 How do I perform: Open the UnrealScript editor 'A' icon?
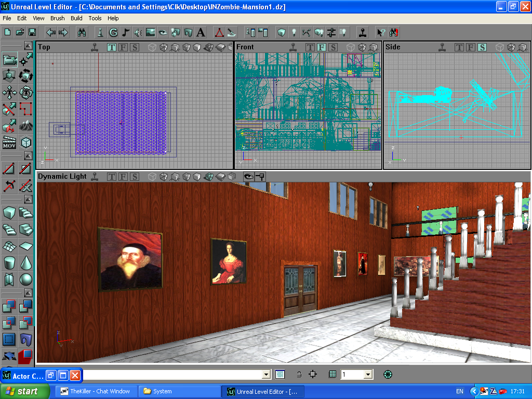[201, 32]
